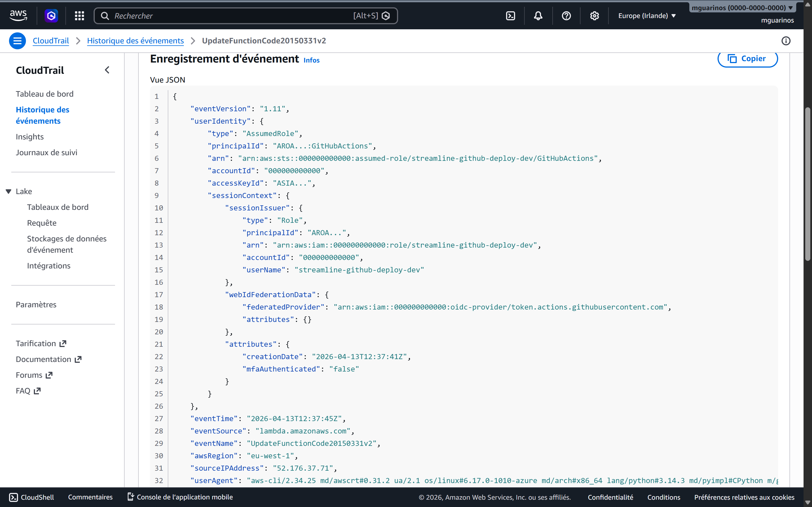The height and width of the screenshot is (507, 812).
Task: Open the notifications bell icon
Action: (x=538, y=15)
